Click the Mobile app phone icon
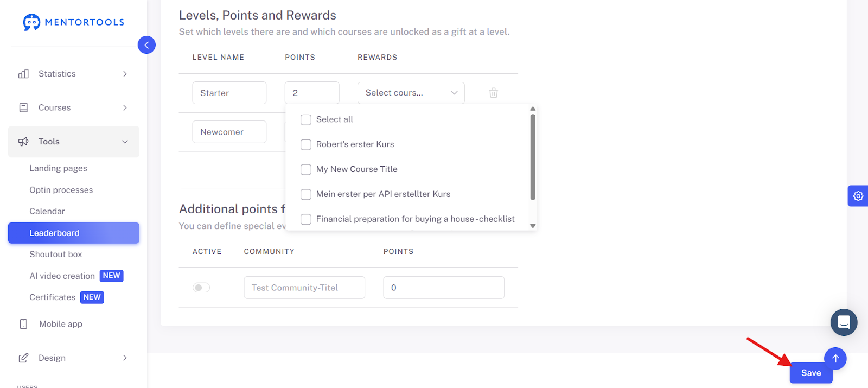 (23, 324)
